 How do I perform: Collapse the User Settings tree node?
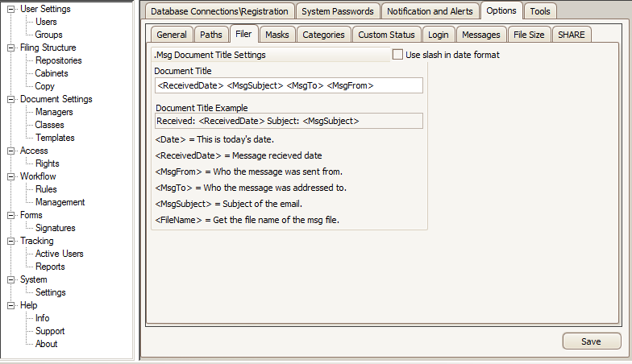point(11,9)
